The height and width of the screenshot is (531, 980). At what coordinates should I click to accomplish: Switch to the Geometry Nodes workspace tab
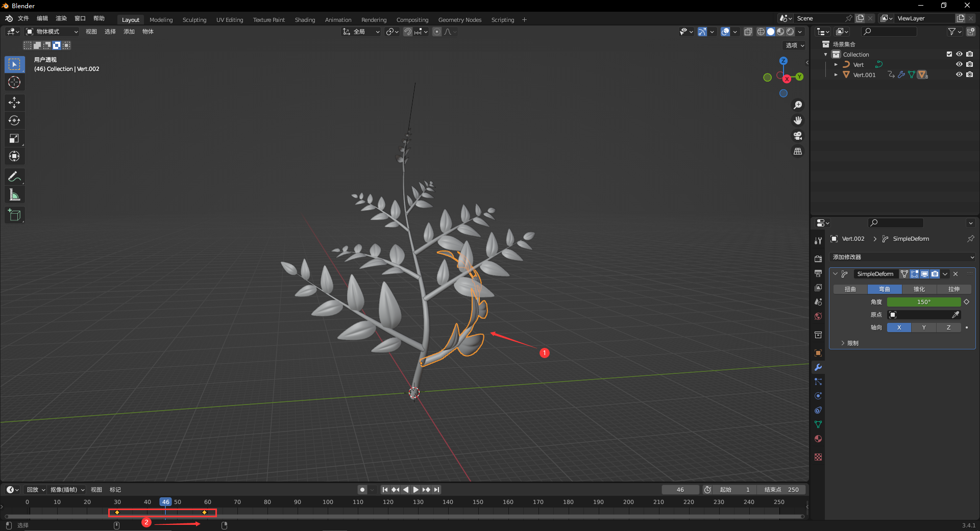coord(460,20)
